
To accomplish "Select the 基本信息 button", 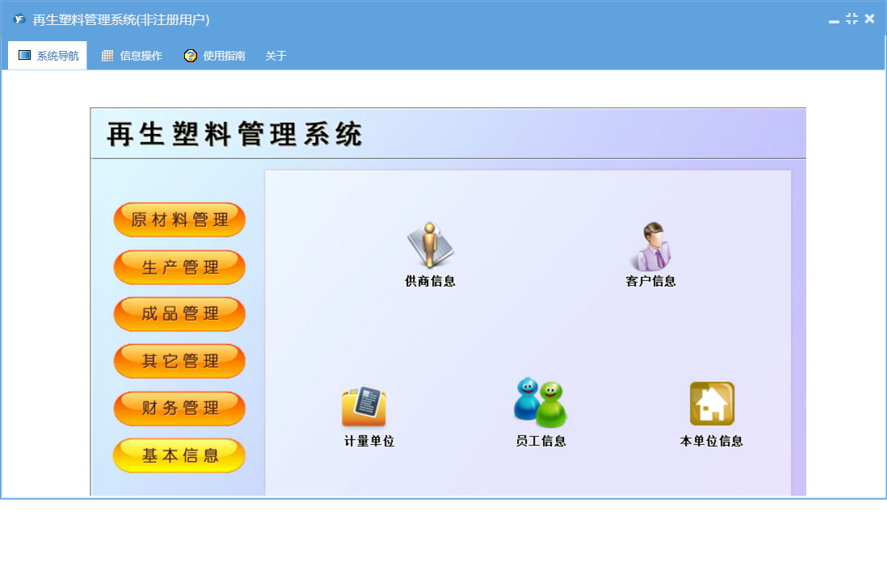I will 179,456.
